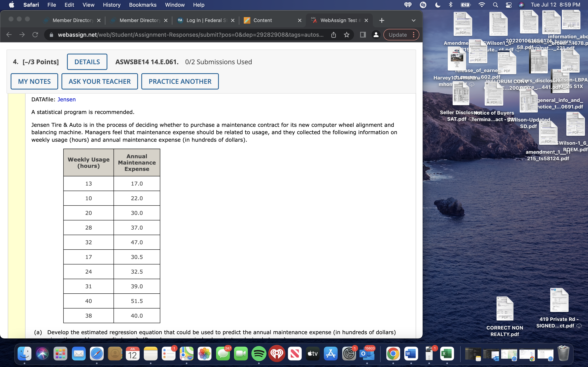Click the share icon in Safari's address bar
Screen dimensions: 588x367
click(333, 35)
